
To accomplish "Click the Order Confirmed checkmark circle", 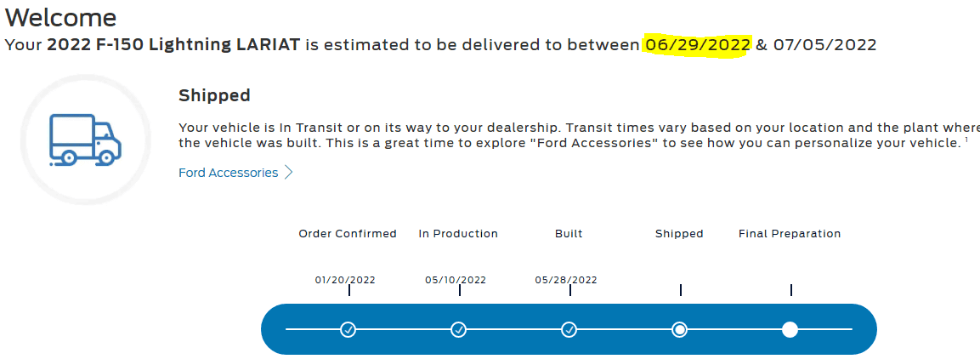I will pos(348,329).
